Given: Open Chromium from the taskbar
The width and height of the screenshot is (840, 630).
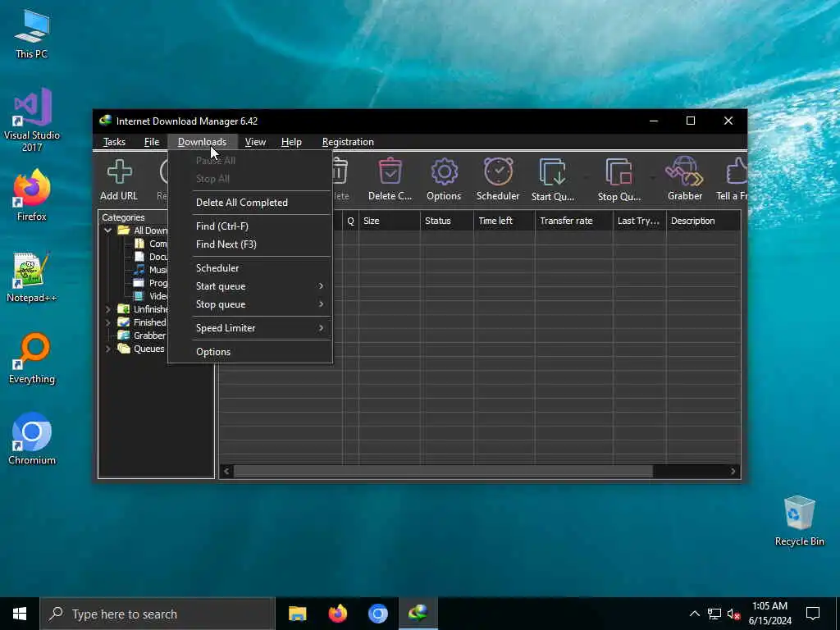Looking at the screenshot, I should 377,614.
